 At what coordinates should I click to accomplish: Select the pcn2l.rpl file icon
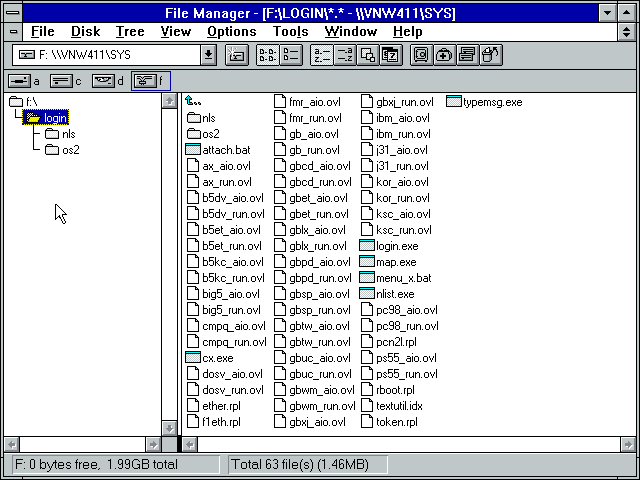click(367, 341)
